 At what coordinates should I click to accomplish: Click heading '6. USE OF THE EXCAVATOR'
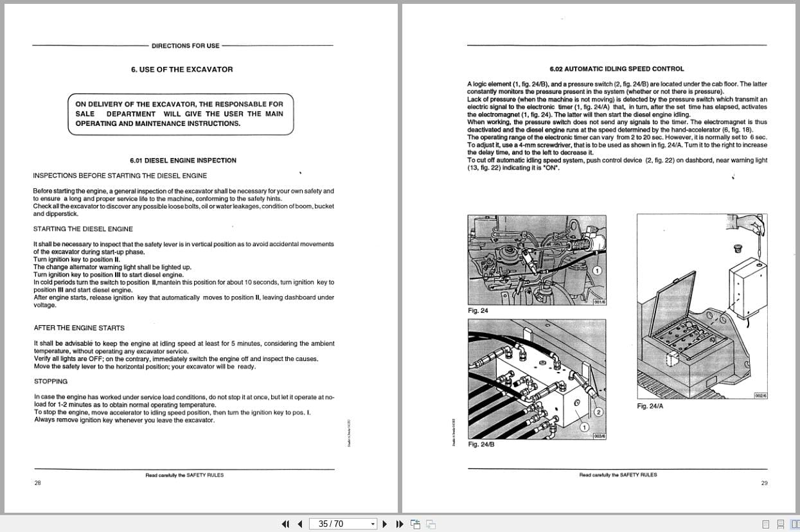tap(182, 69)
